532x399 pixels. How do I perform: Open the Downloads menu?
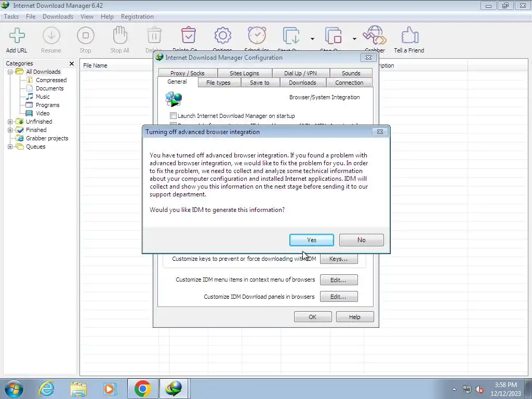58,17
